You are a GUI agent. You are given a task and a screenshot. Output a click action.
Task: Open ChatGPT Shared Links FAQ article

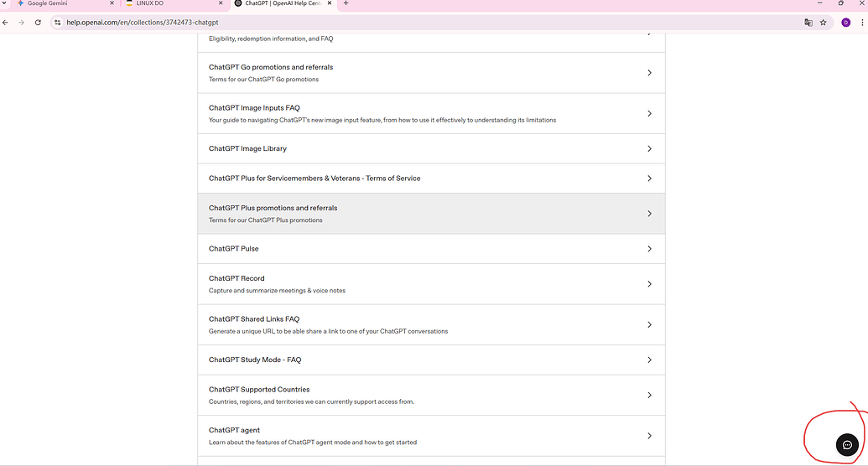click(x=431, y=325)
